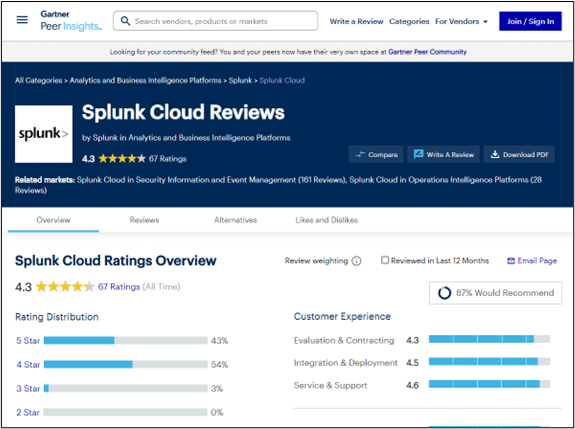Viewport: 575px width, 429px height.
Task: Open the Gartner Peer Community link
Action: [427, 52]
